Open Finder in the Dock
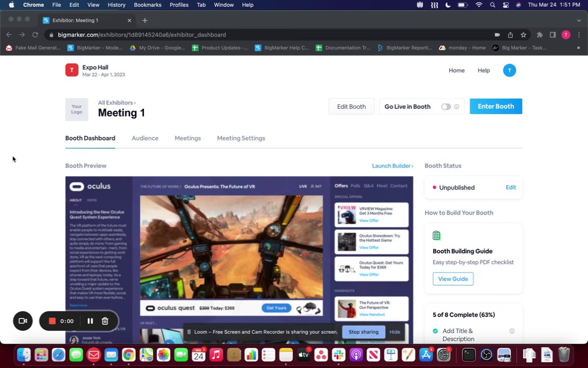The width and height of the screenshot is (588, 368). pyautogui.click(x=23, y=355)
